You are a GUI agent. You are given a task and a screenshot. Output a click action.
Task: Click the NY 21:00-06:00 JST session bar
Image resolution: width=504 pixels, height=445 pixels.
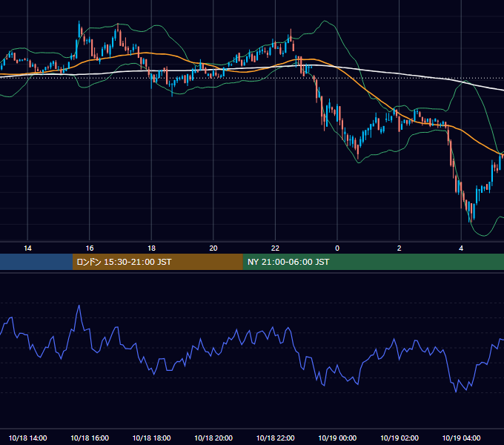[373, 262]
